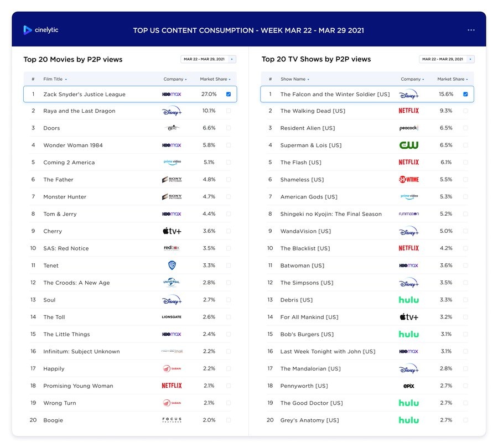Viewport: 498px width, 448px height.
Task: Open the movies date range dropdown
Action: click(x=209, y=59)
